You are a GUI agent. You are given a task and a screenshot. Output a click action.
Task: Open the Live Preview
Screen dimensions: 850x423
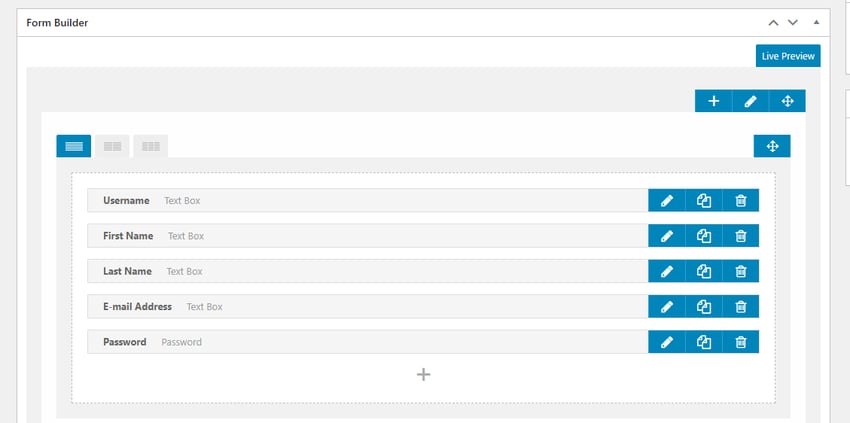788,56
